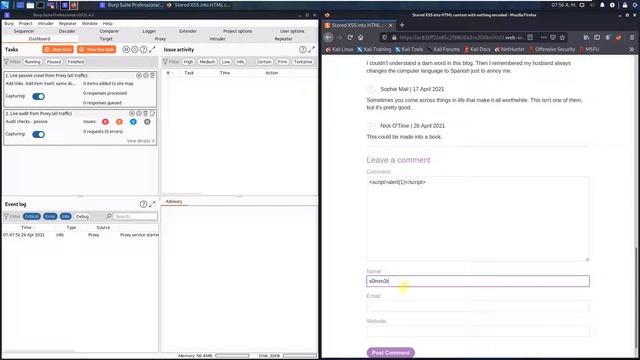
Task: Toggle the Paused tasks filter
Action: (54, 62)
